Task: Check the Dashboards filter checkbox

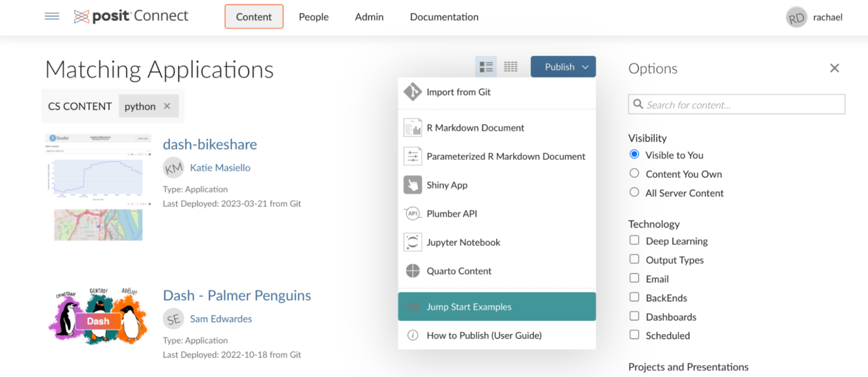Action: click(635, 317)
